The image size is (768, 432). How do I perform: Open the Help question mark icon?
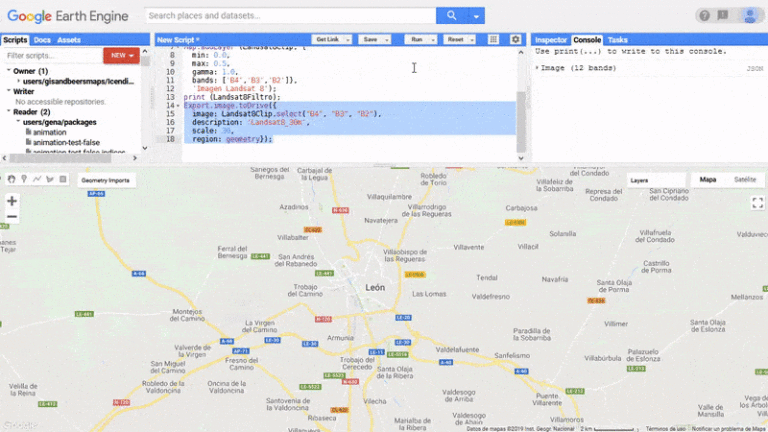(x=704, y=16)
